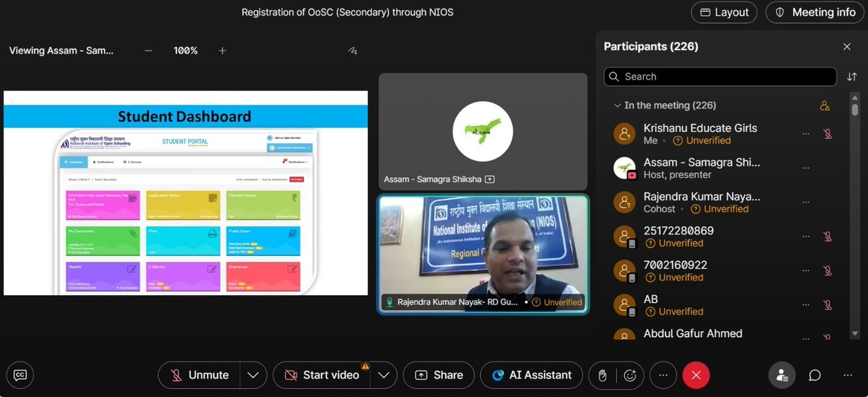
Task: Toggle mute icon for participant 7002160922
Action: point(828,270)
